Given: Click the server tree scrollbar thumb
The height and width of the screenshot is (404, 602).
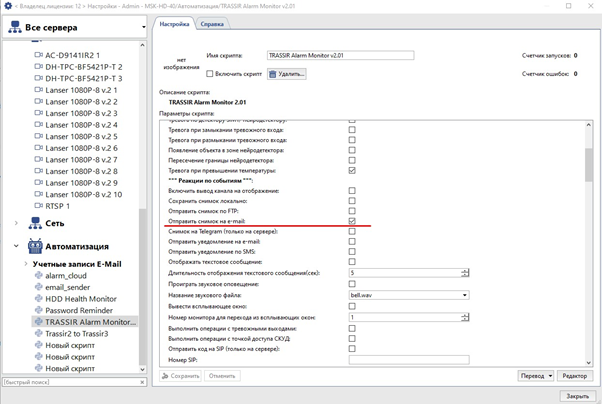Looking at the screenshot, I should coord(142,286).
